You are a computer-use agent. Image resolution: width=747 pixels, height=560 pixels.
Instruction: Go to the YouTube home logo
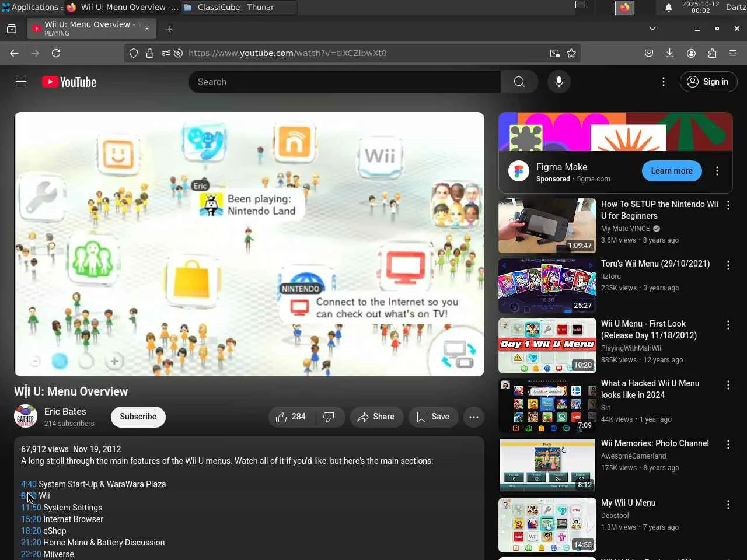[69, 82]
